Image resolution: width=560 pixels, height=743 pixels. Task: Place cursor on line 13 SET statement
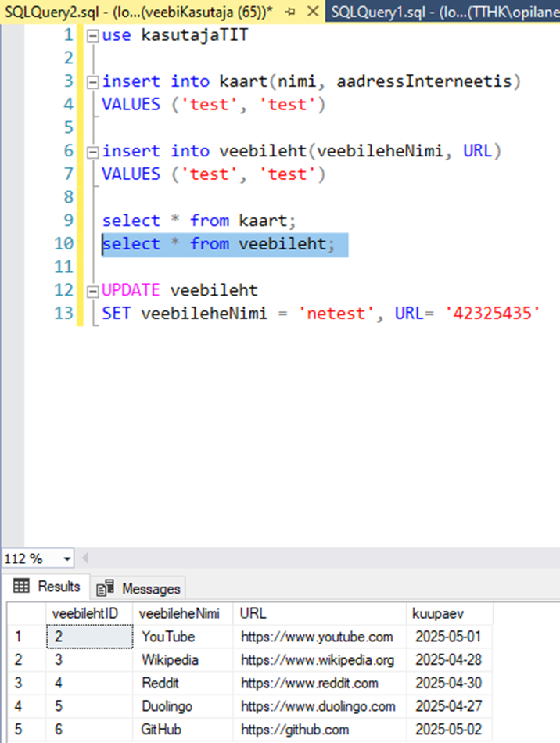tap(313, 314)
